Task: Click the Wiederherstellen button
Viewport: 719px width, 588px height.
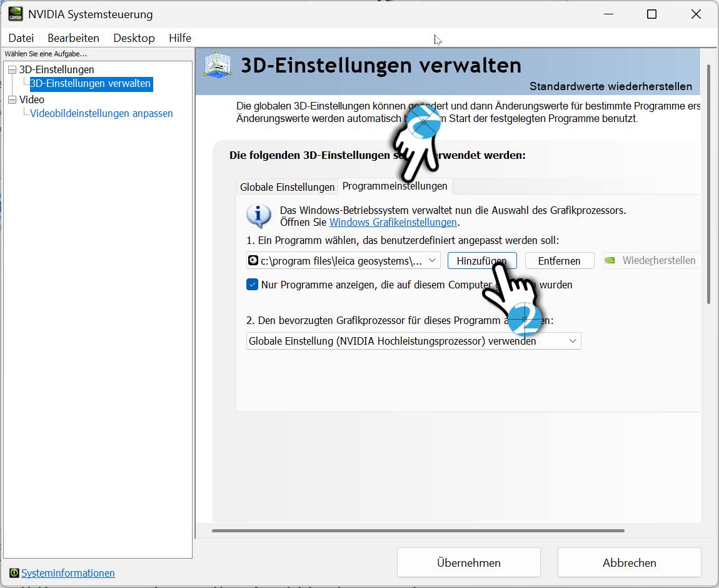Action: click(x=652, y=260)
